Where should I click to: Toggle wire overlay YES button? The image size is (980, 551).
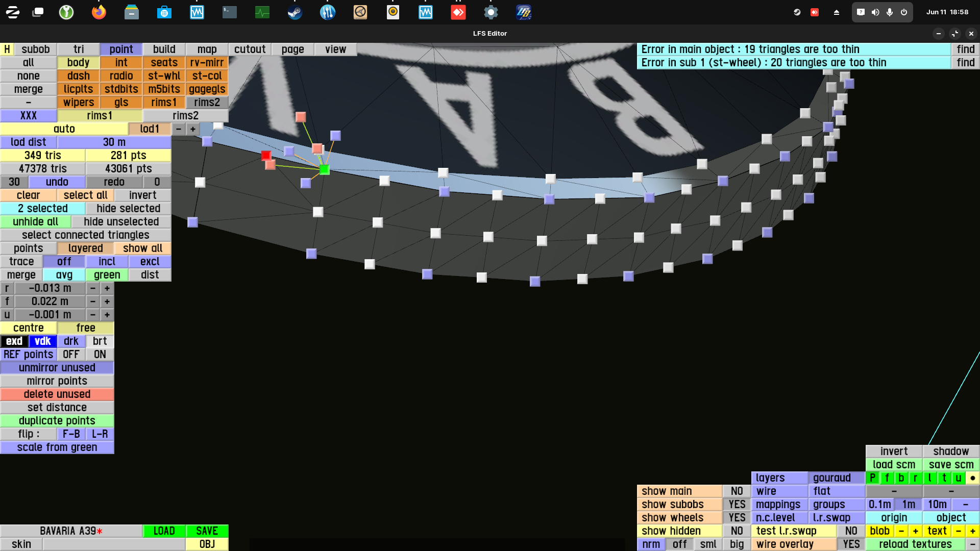point(851,544)
